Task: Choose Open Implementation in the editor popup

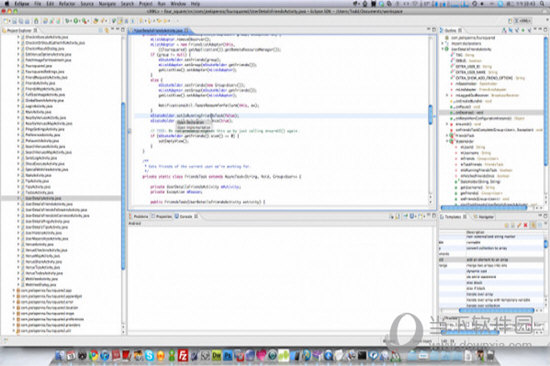Action: [x=194, y=127]
